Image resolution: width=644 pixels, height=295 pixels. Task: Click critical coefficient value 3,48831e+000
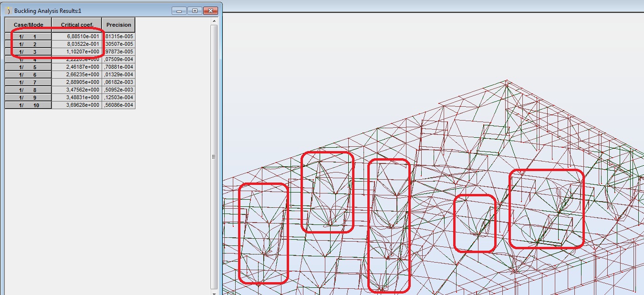pyautogui.click(x=77, y=97)
